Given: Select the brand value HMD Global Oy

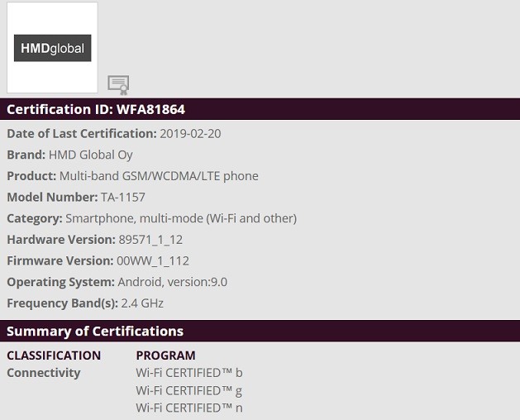Looking at the screenshot, I should tap(91, 155).
